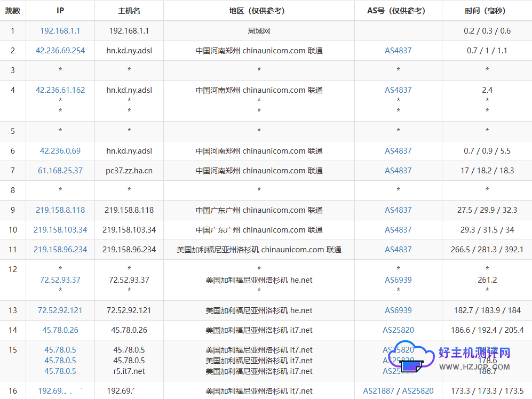Open IP link 45.78.0.26 on hop 14

pos(60,330)
